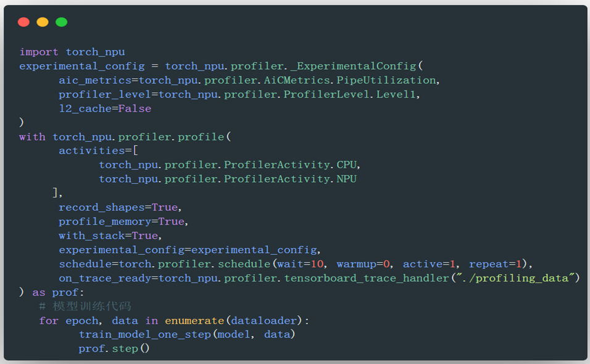Click 'ProfilerActivity.NPU' entry
The height and width of the screenshot is (364, 590).
(x=291, y=179)
